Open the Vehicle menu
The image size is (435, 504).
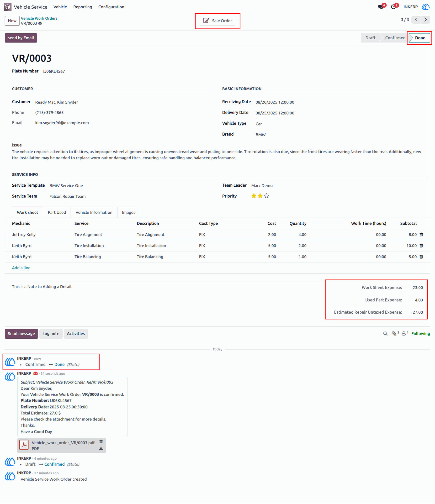(60, 7)
